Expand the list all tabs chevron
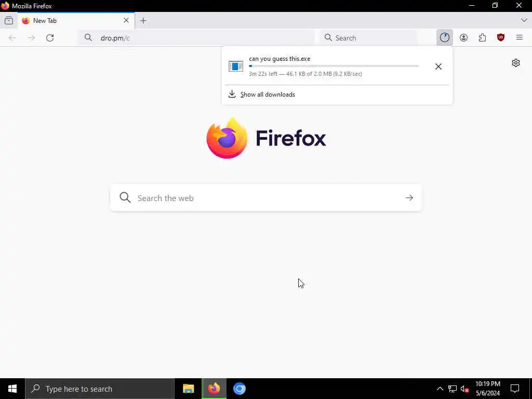532x399 pixels. pyautogui.click(x=524, y=21)
